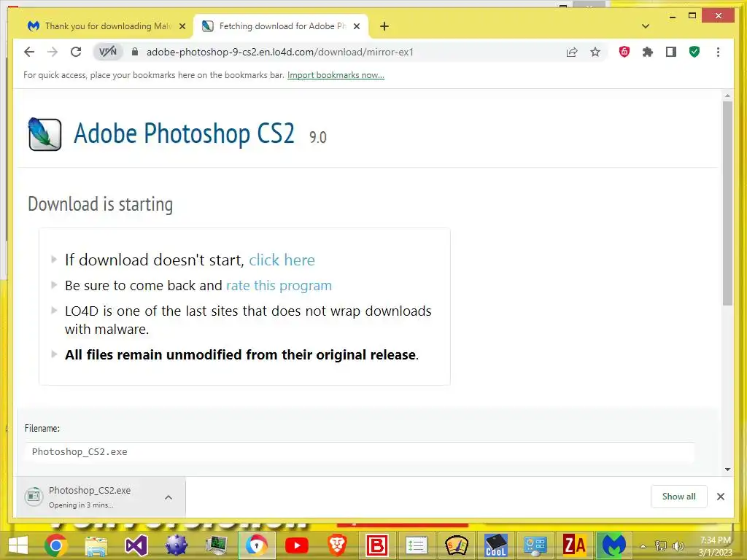Open YouTube from taskbar
This screenshot has width=747, height=560.
point(296,545)
